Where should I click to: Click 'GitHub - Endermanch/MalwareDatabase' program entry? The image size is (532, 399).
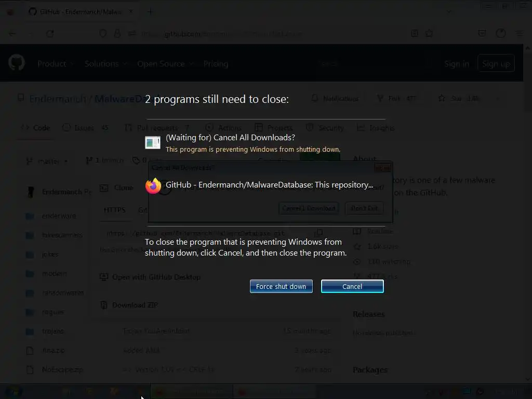click(x=270, y=185)
